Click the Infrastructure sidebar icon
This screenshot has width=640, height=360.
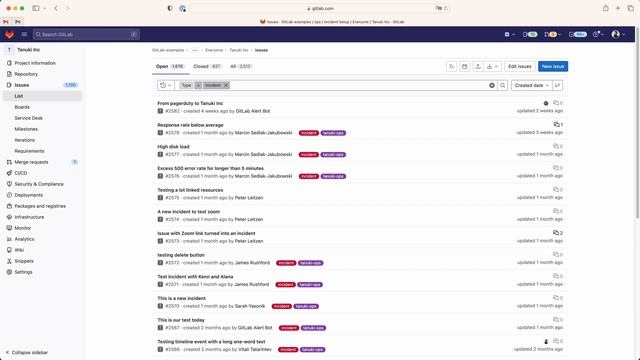9,218
